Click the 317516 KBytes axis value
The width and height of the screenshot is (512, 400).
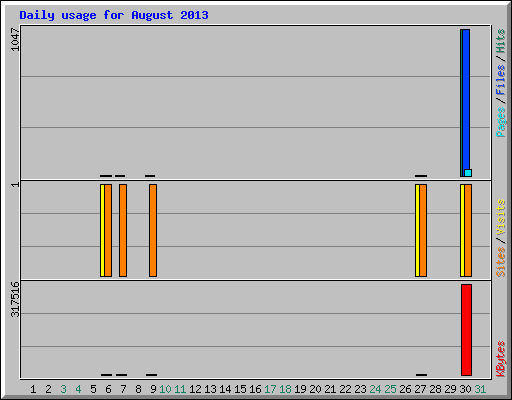(x=15, y=299)
